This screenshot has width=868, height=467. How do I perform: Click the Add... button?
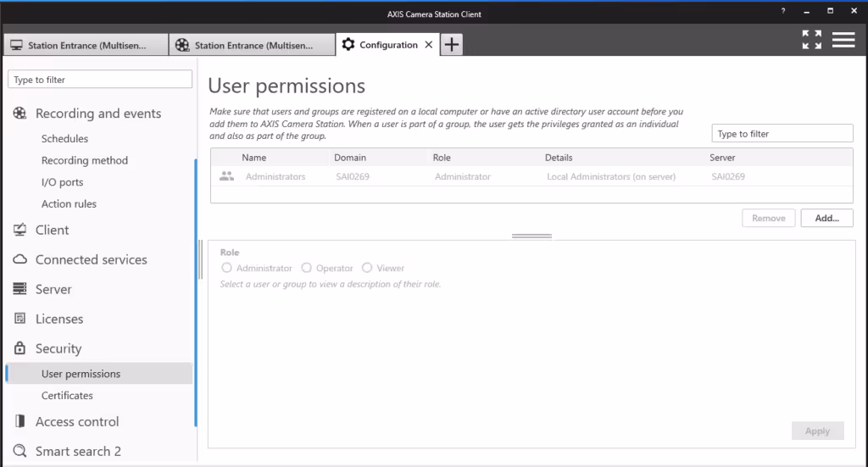point(826,218)
